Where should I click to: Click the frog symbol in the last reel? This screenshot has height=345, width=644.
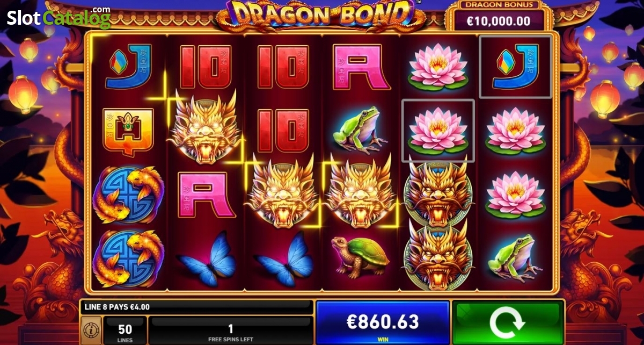tap(515, 256)
